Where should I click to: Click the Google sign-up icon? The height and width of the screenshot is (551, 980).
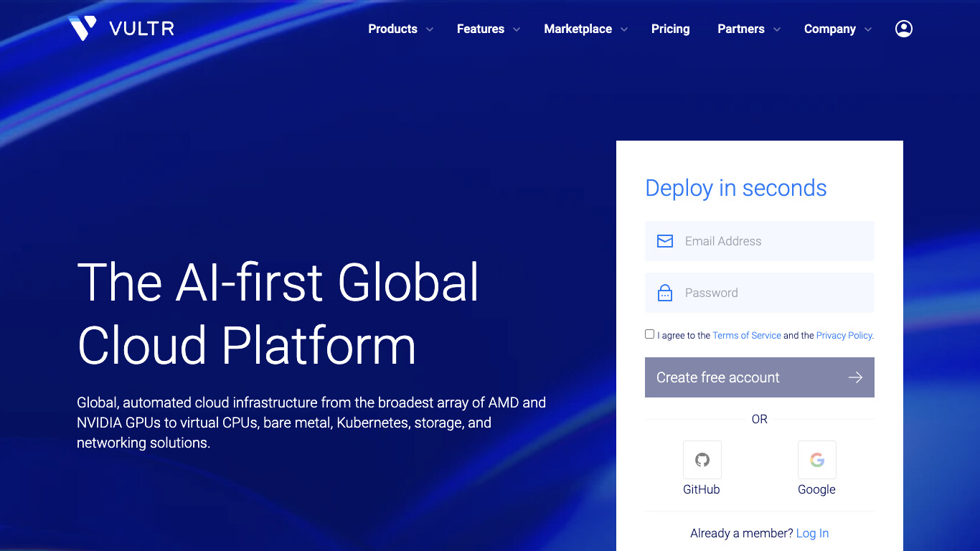pos(817,460)
